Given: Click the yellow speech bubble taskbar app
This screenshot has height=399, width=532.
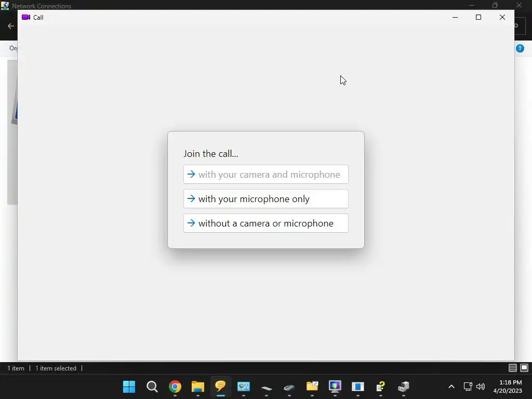Looking at the screenshot, I should 220,387.
